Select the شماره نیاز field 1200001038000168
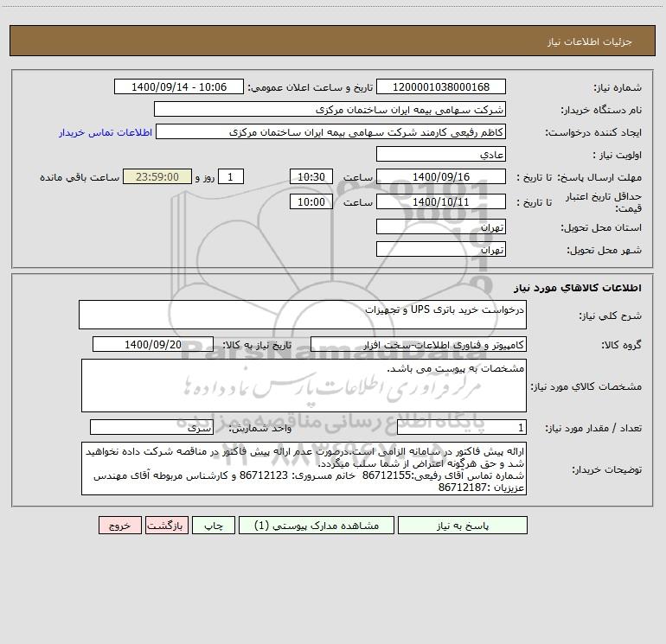 pyautogui.click(x=441, y=87)
